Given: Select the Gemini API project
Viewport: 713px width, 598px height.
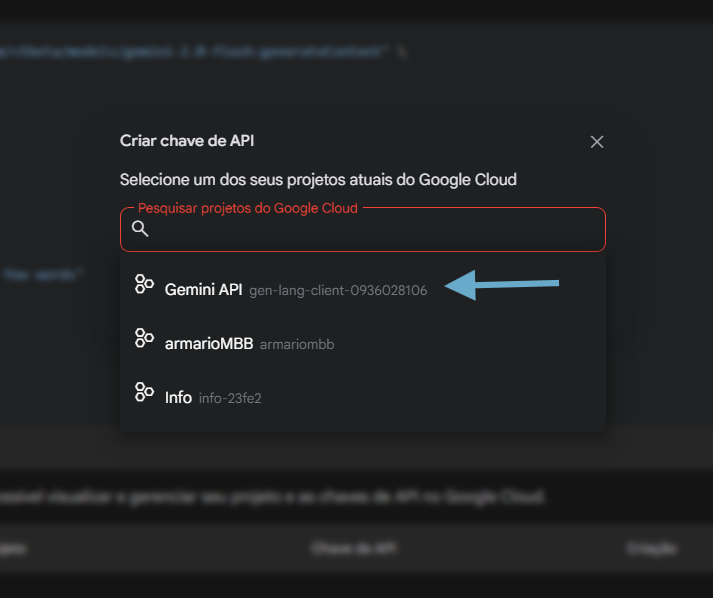Looking at the screenshot, I should [x=363, y=286].
